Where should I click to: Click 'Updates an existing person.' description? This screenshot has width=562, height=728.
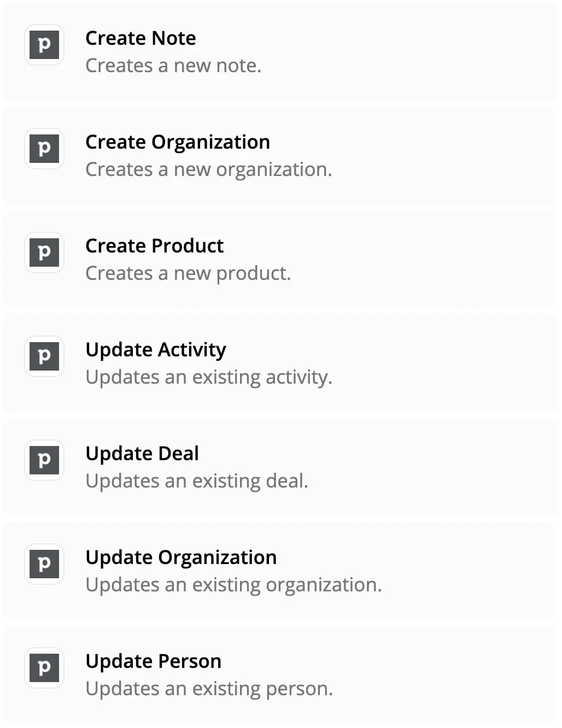209,689
